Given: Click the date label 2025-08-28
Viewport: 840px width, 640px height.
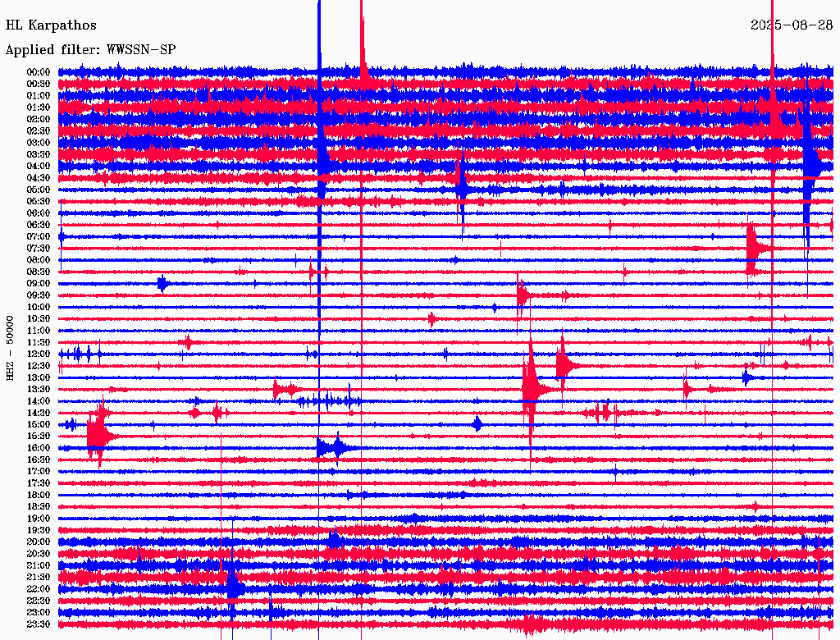Looking at the screenshot, I should click(792, 25).
